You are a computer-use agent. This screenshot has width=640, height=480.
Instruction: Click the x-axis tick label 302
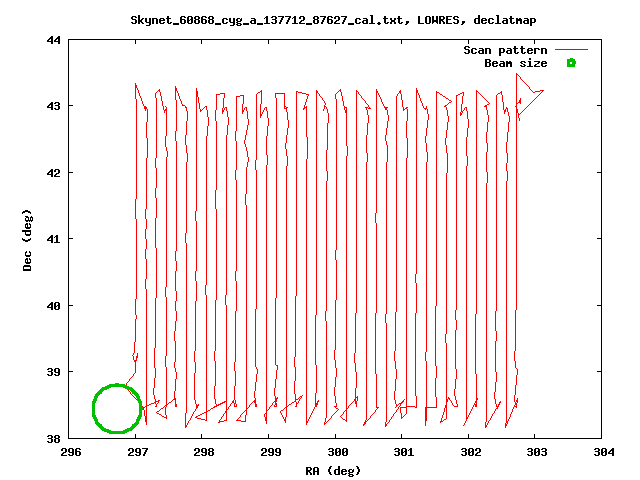tap(471, 452)
